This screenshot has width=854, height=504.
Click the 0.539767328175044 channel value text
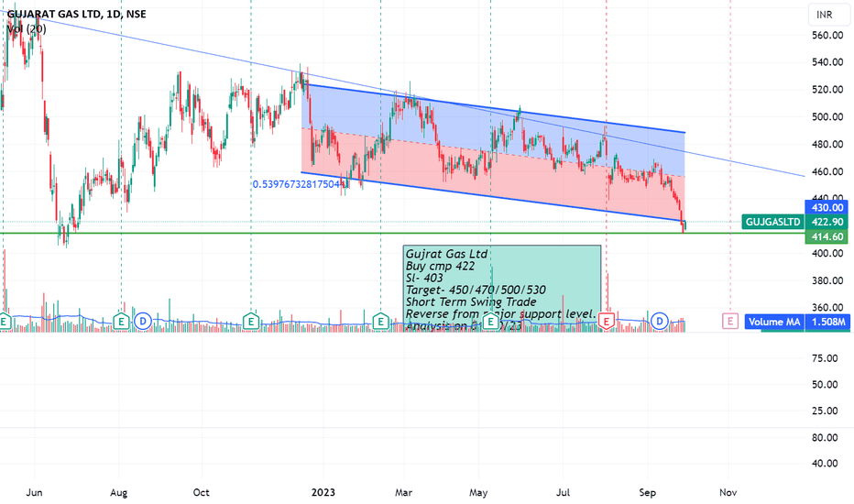click(x=300, y=184)
